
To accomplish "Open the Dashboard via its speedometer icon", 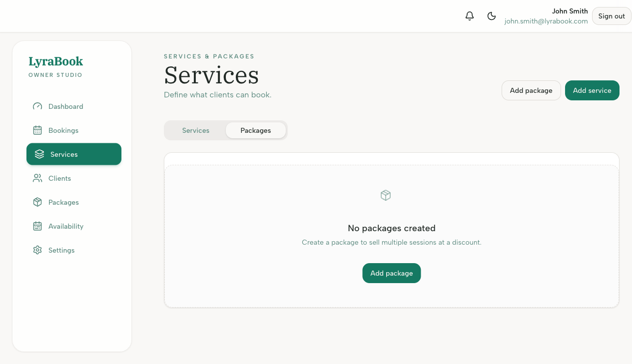I will click(37, 106).
